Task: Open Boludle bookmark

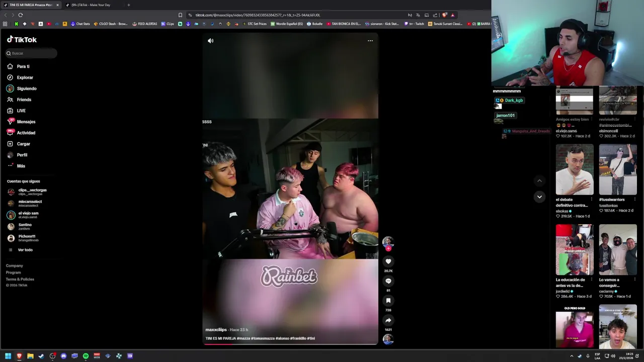Action: pos(315,24)
